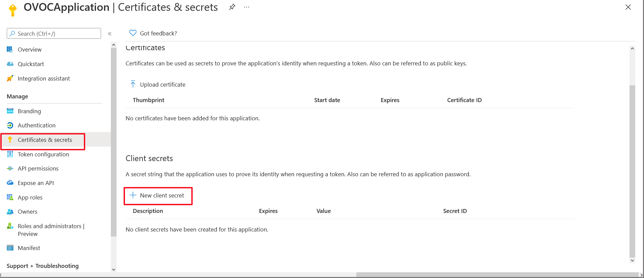This screenshot has width=644, height=278.
Task: Click the App roles icon
Action: click(x=10, y=197)
